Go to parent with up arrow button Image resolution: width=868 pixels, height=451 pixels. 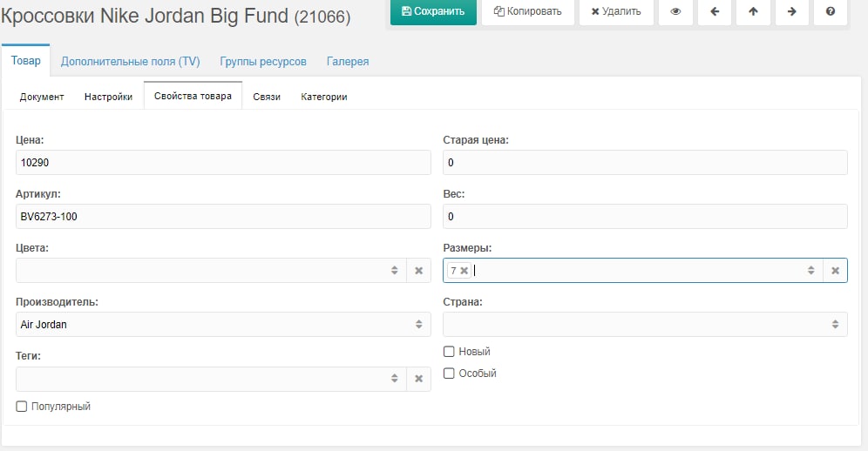tap(754, 11)
